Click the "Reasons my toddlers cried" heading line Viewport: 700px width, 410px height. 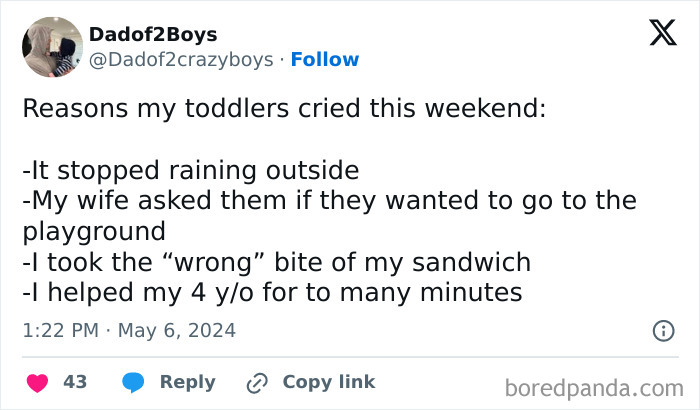pyautogui.click(x=284, y=109)
